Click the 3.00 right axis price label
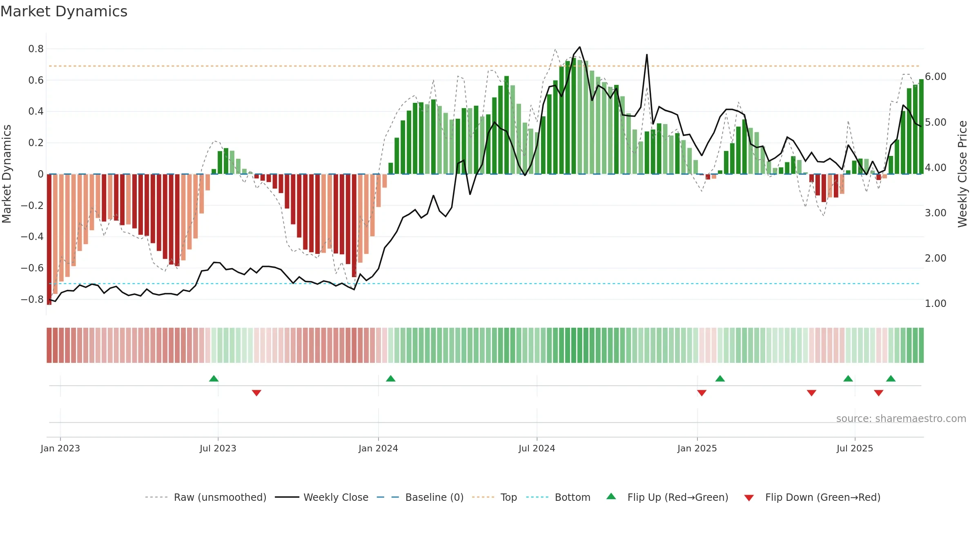 [935, 213]
